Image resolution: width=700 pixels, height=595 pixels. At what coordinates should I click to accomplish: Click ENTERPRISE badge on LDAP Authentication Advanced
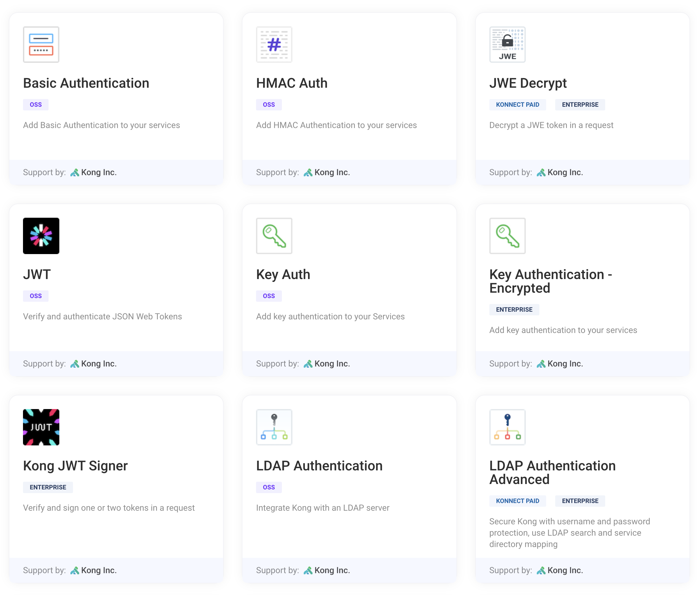click(x=580, y=500)
